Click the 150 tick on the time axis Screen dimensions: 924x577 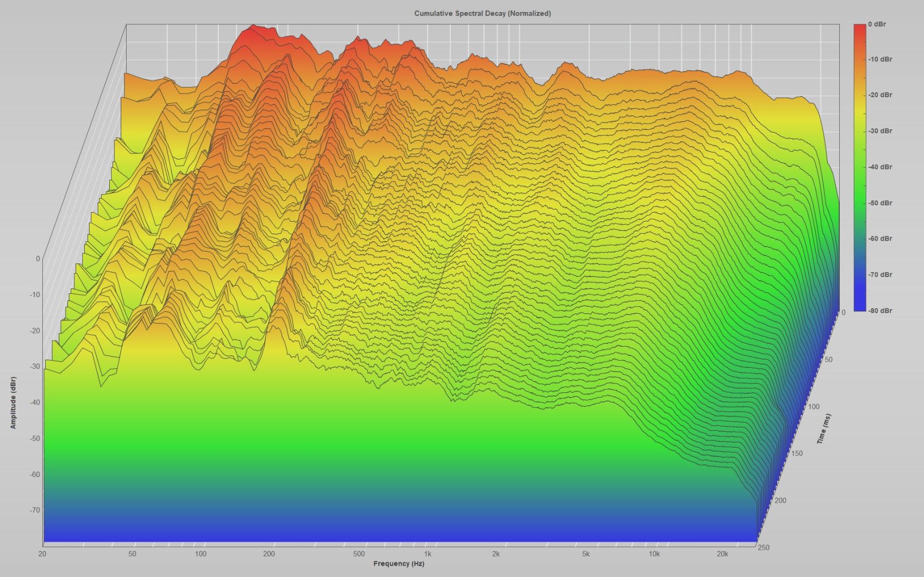point(796,453)
